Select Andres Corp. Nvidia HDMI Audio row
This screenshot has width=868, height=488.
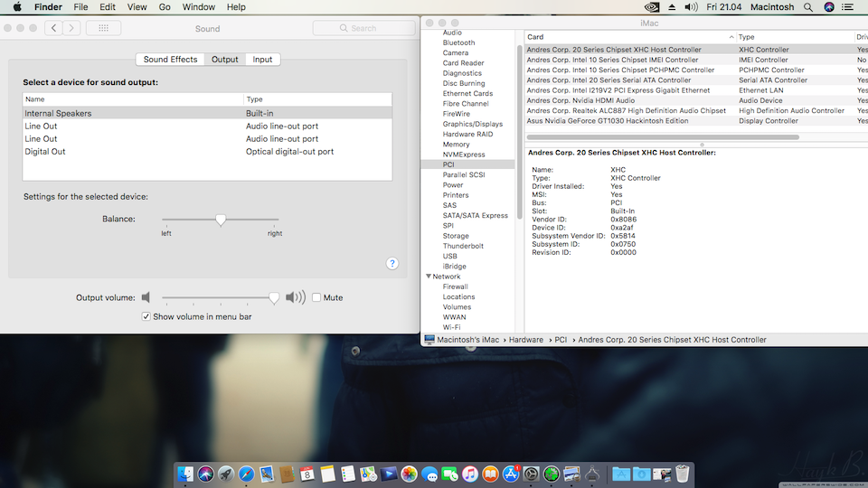point(696,100)
